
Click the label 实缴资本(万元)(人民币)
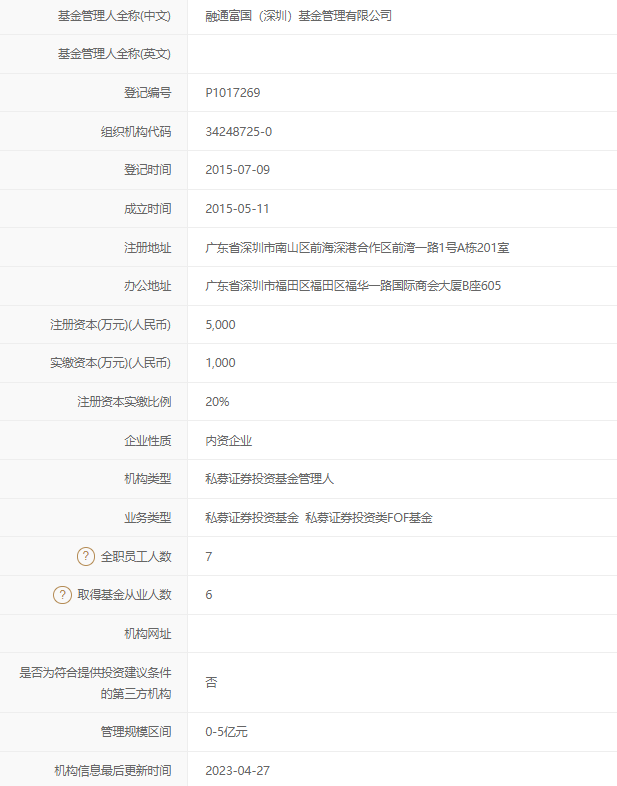pyautogui.click(x=110, y=363)
